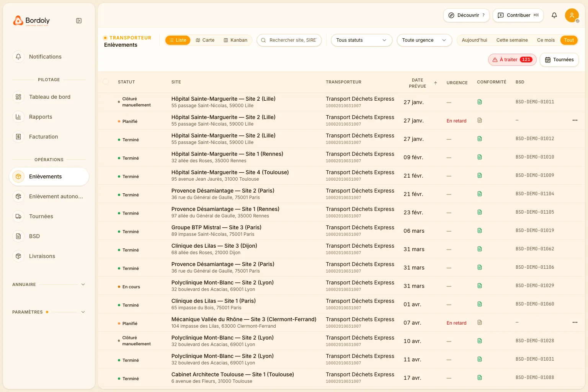This screenshot has width=588, height=392.
Task: Click BSD-DEMO-01028 reference
Action: [x=535, y=341]
